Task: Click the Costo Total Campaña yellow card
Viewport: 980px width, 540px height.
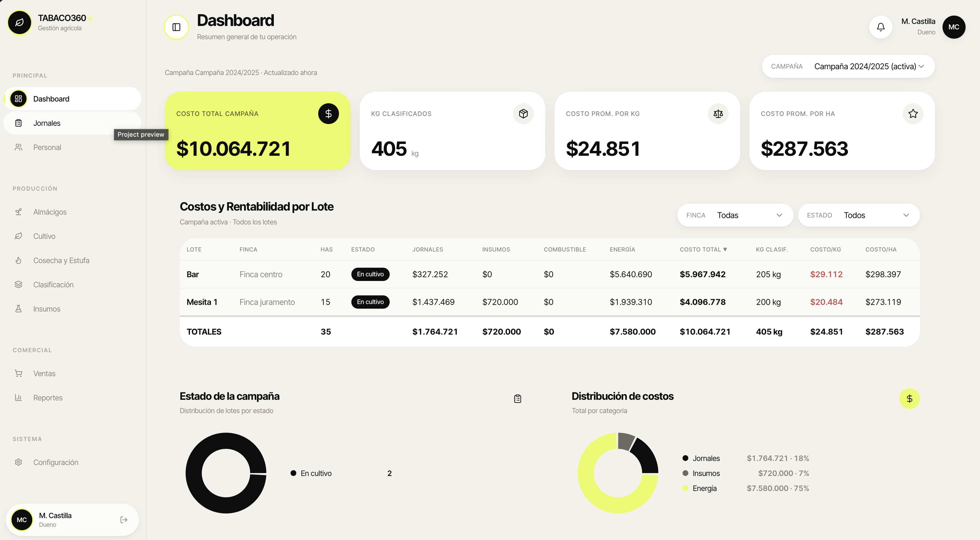Action: (257, 131)
